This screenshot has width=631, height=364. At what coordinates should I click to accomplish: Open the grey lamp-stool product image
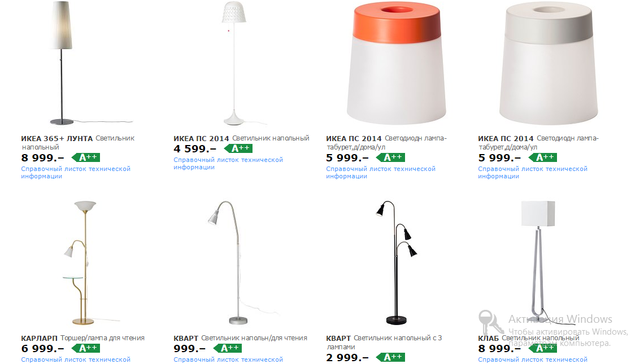point(549,63)
